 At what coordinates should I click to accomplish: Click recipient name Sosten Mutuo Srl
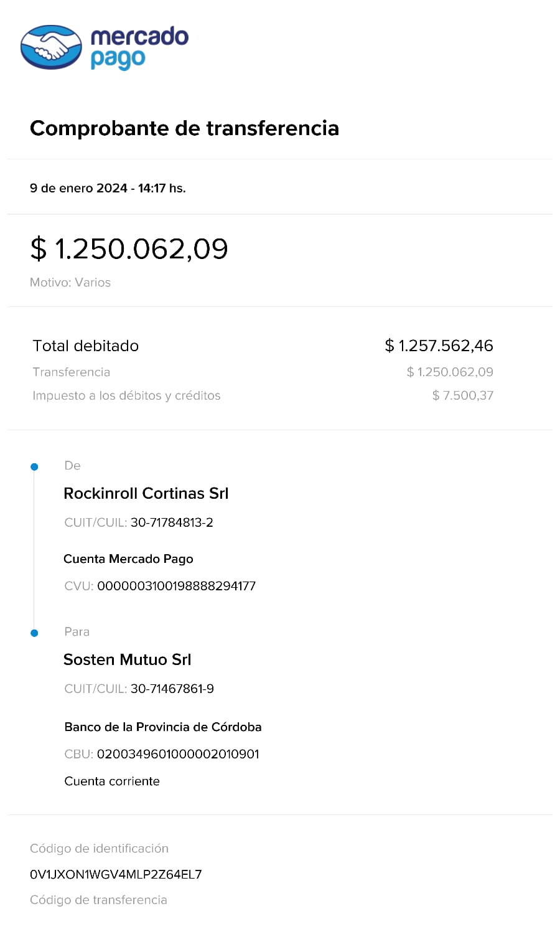[128, 660]
